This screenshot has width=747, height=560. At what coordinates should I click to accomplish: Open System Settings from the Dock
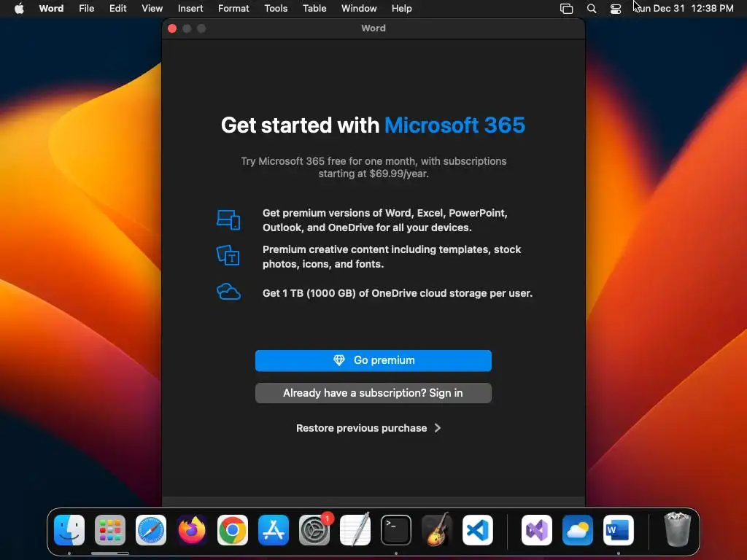point(314,530)
